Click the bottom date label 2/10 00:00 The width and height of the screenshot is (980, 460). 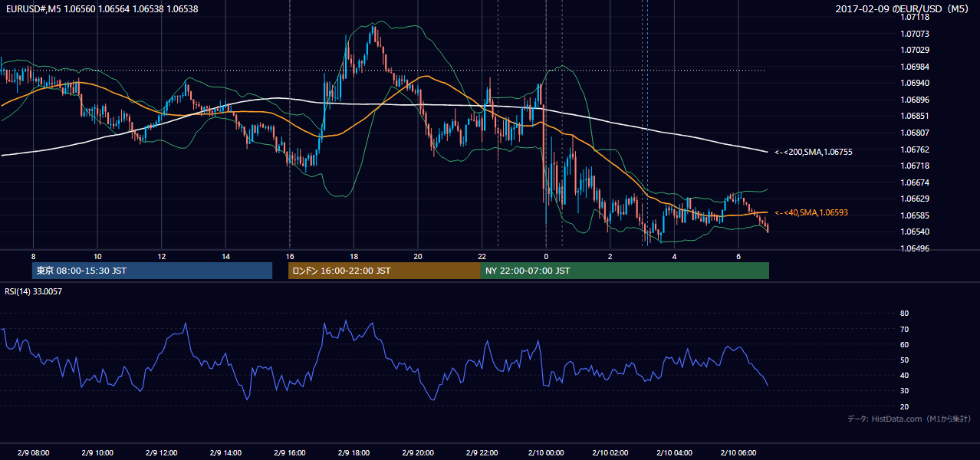click(x=545, y=453)
